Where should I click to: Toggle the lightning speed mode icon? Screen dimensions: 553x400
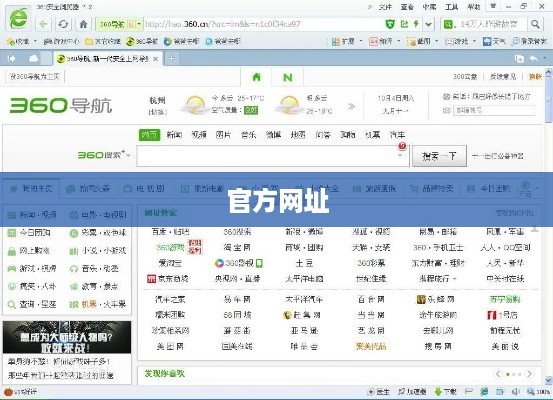coord(416,24)
